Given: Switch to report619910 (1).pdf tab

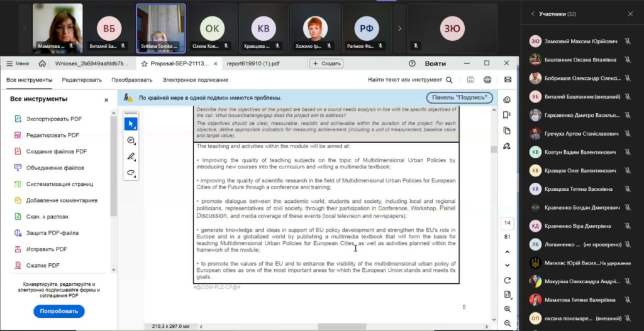Looking at the screenshot, I should 253,63.
